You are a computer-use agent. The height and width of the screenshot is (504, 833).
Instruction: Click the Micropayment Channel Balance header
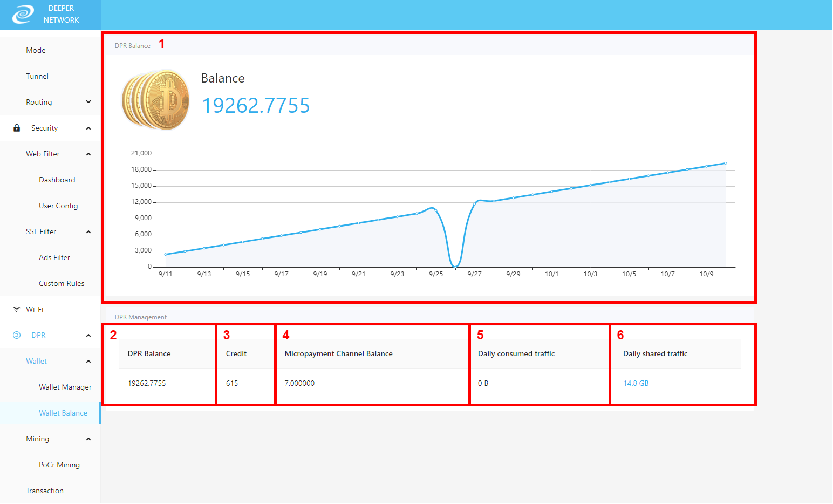338,353
